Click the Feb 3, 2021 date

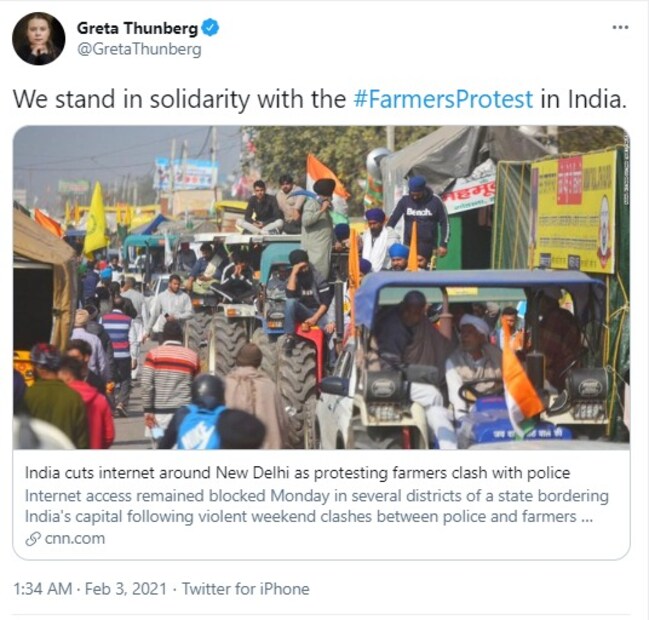click(126, 589)
